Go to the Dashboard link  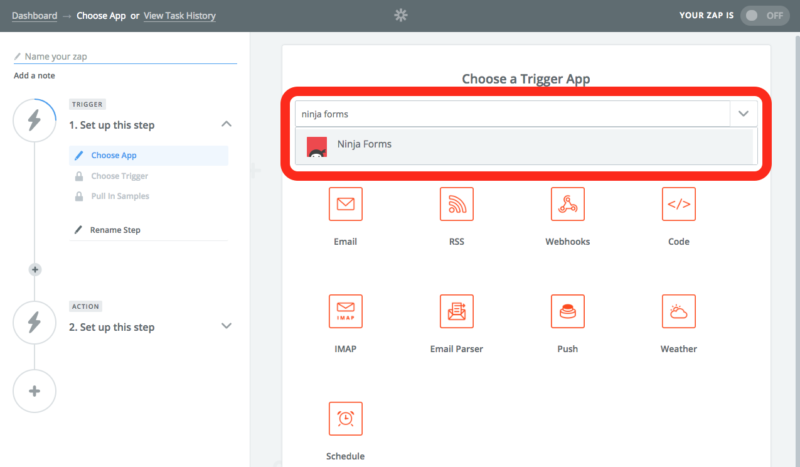35,16
